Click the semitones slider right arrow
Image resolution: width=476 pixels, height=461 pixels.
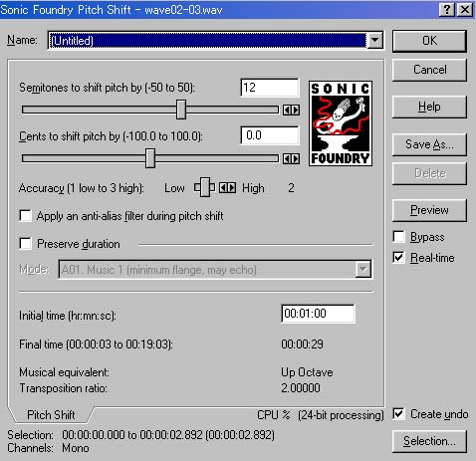(296, 110)
